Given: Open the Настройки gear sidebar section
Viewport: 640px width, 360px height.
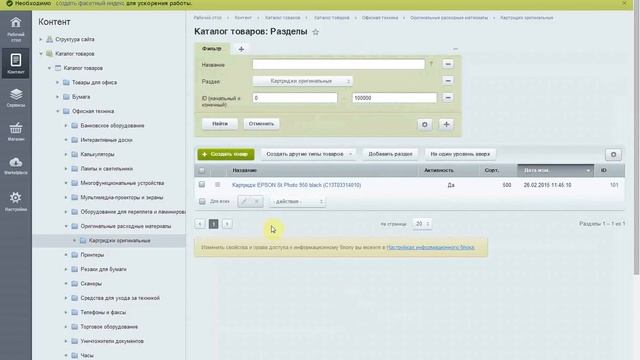Looking at the screenshot, I should [16, 202].
